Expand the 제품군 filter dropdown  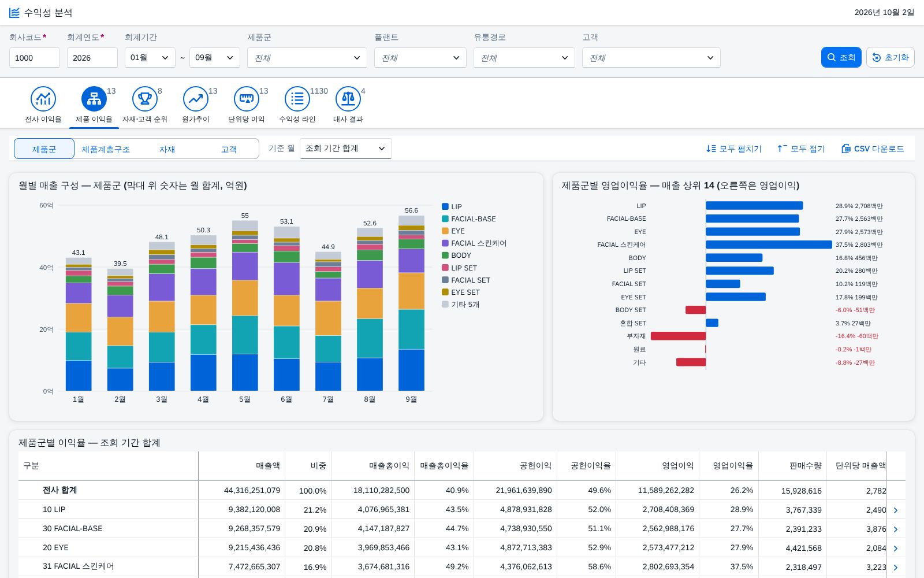(x=307, y=58)
